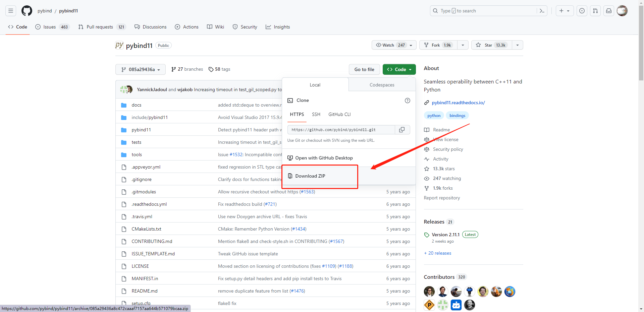Click the LICENSE file icon
644x312 pixels.
pyautogui.click(x=124, y=266)
